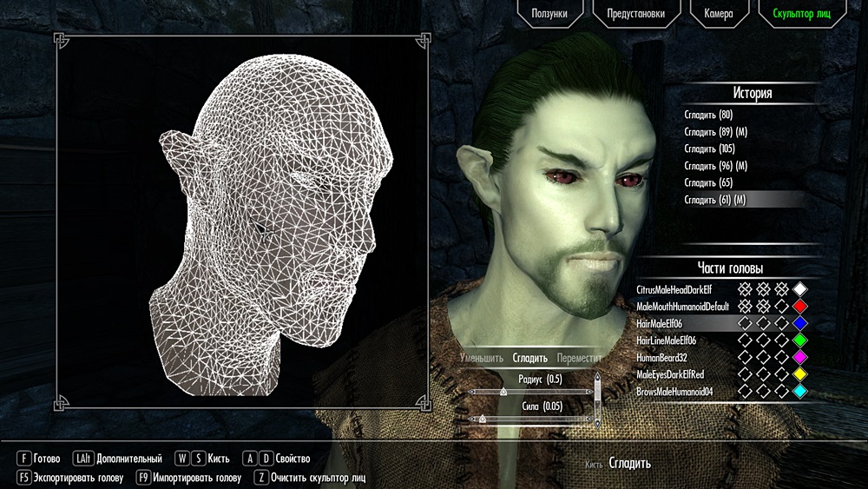The width and height of the screenshot is (868, 489).
Task: Select history entry Сгладить (96) (М)
Action: click(716, 166)
